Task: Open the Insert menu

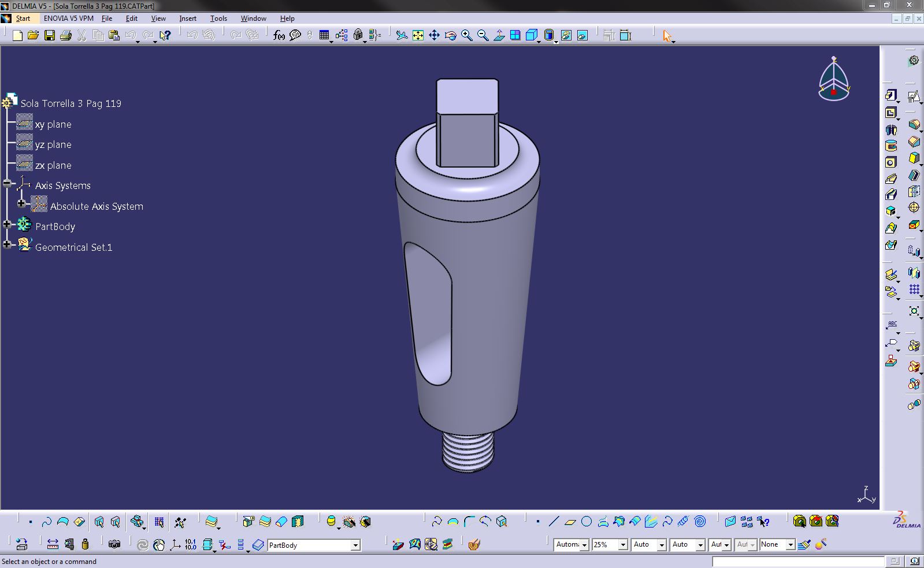Action: coord(188,18)
